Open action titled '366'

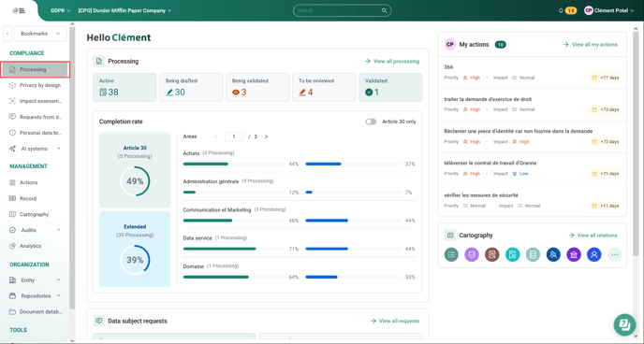[448, 67]
